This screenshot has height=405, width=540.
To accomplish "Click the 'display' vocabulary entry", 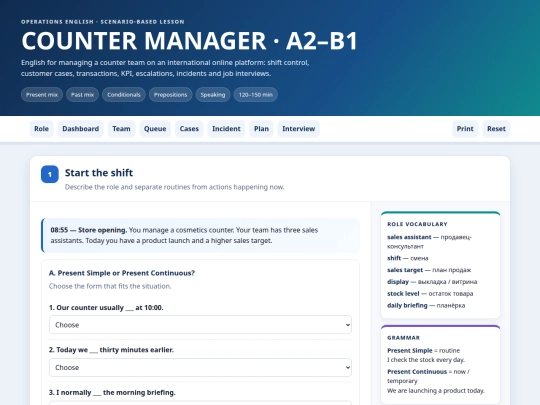I will pyautogui.click(x=432, y=282).
